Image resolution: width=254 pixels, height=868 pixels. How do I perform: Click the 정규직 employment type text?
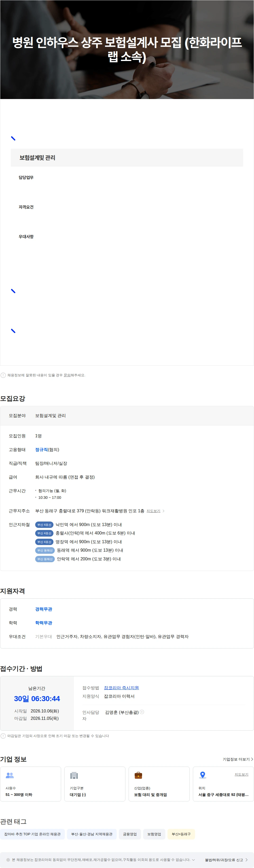42,449
